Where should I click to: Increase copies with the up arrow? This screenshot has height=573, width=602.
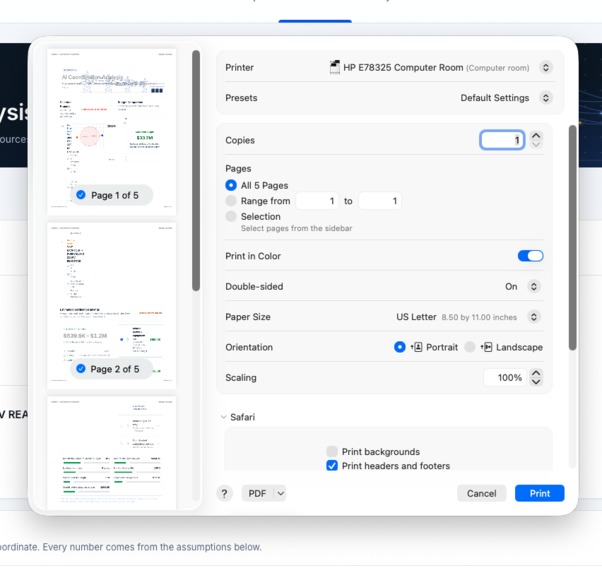(536, 136)
